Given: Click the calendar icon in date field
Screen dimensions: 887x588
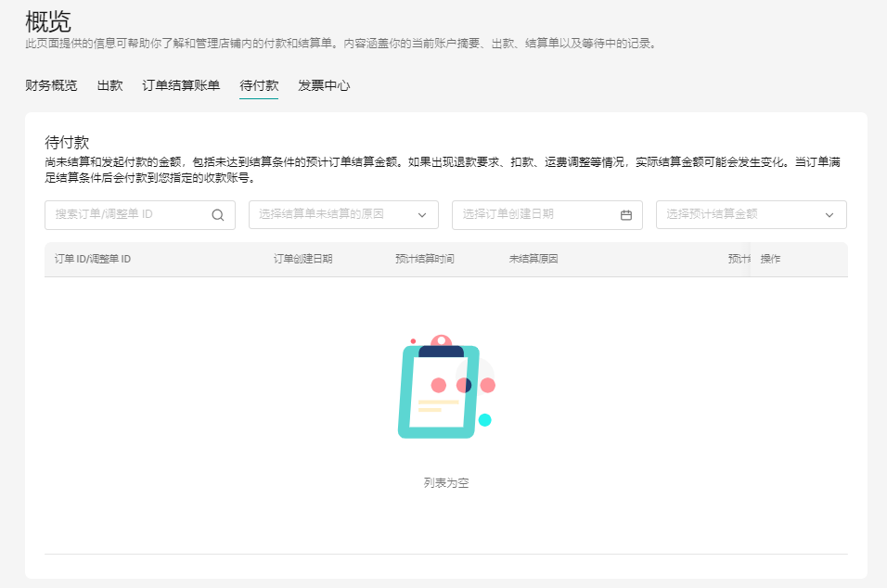Looking at the screenshot, I should tap(626, 214).
